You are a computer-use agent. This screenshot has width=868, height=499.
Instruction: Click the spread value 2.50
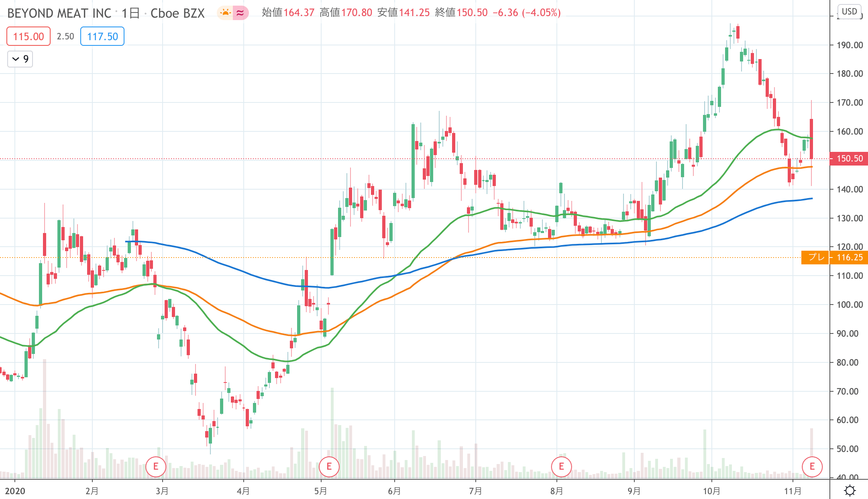pos(65,37)
